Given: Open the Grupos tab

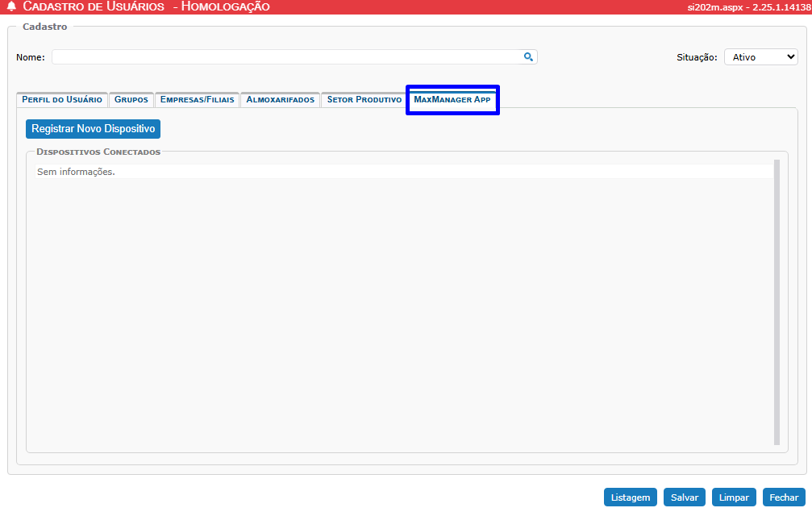Looking at the screenshot, I should tap(131, 100).
